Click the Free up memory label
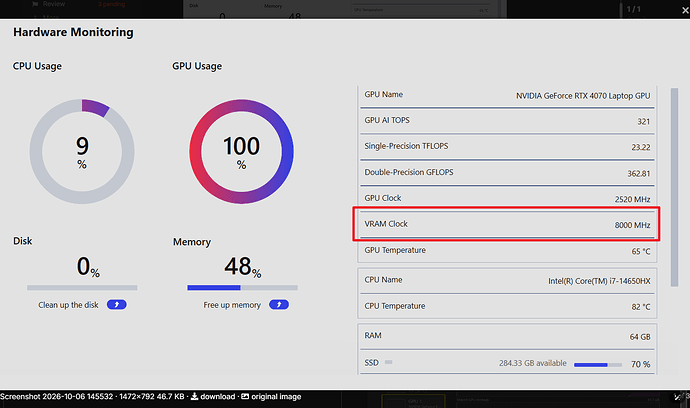This screenshot has height=408, width=690. coord(232,305)
